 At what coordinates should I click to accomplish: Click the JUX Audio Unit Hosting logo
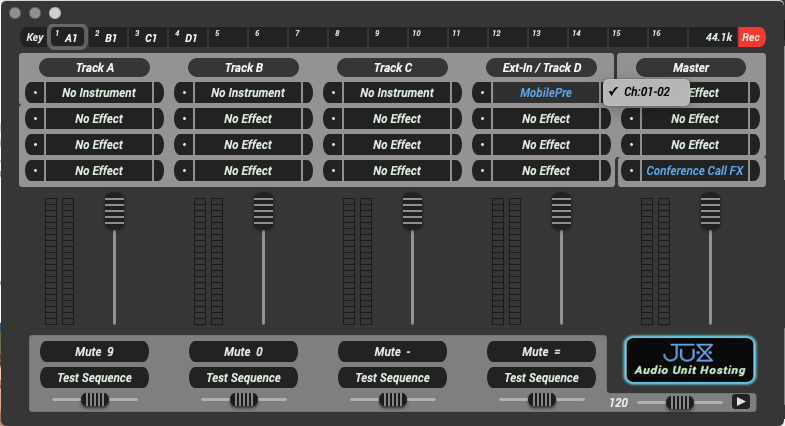pyautogui.click(x=690, y=360)
